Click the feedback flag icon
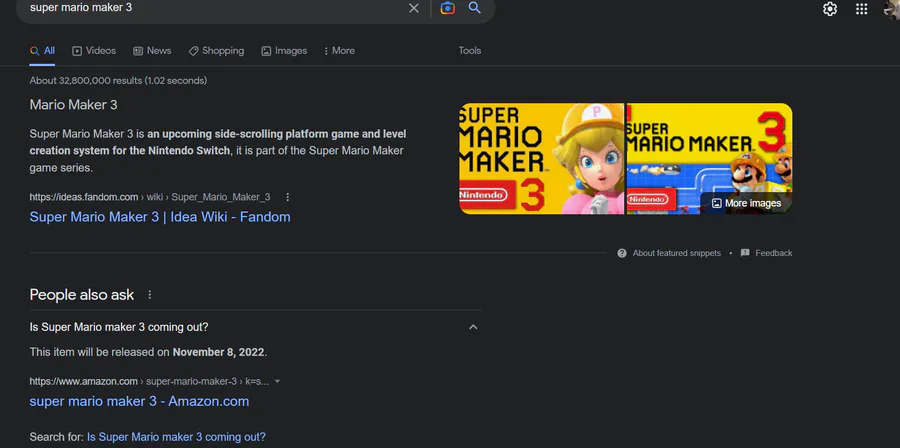Screen dimensions: 900x448 click(745, 253)
